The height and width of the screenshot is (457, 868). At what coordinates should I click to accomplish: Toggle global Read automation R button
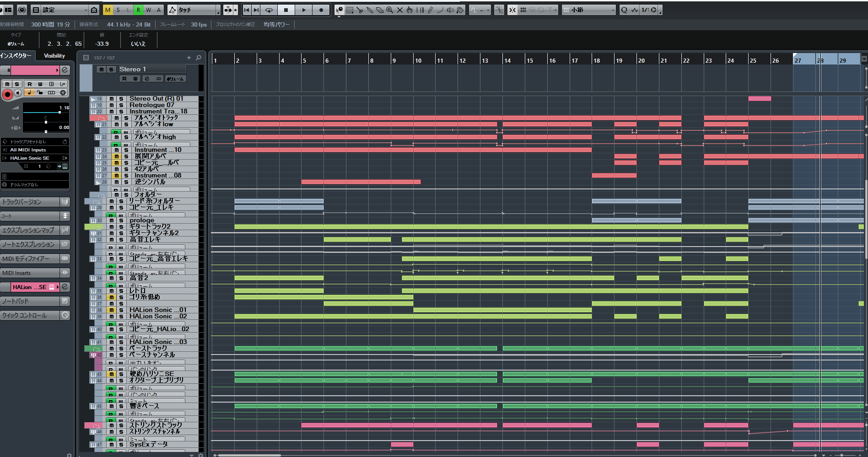[x=139, y=10]
